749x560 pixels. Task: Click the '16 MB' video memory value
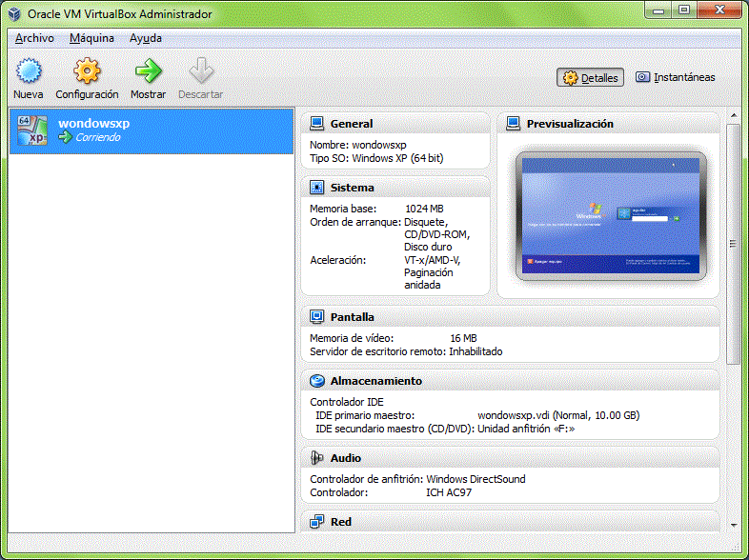(463, 338)
